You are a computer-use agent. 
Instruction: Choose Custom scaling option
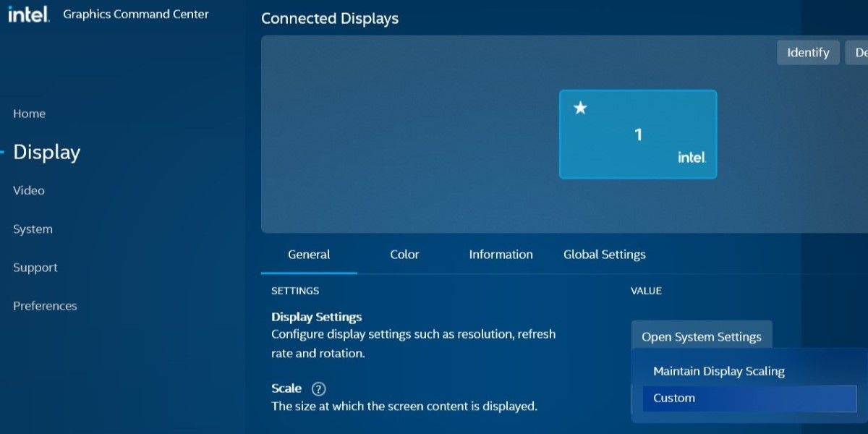[x=673, y=397]
